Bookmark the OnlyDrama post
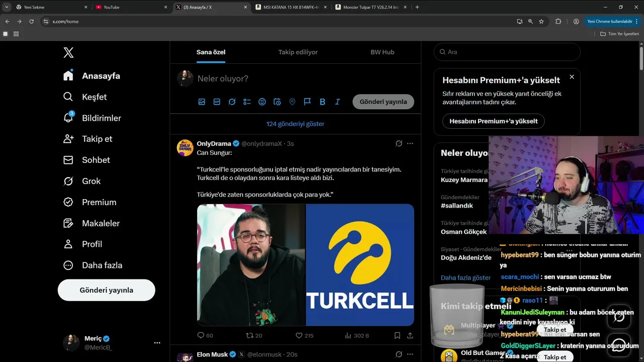 click(x=397, y=335)
